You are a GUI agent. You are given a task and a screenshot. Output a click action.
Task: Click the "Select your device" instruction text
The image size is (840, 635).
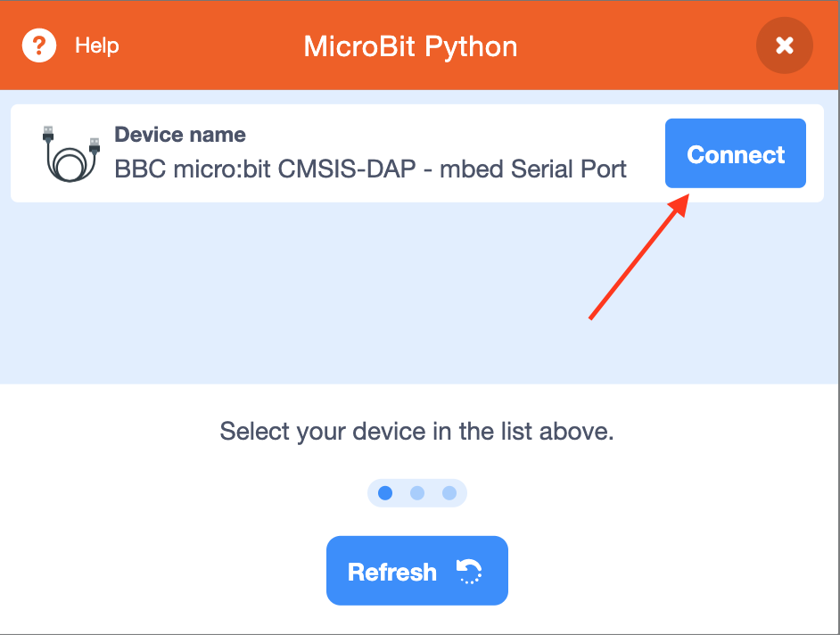(x=416, y=432)
